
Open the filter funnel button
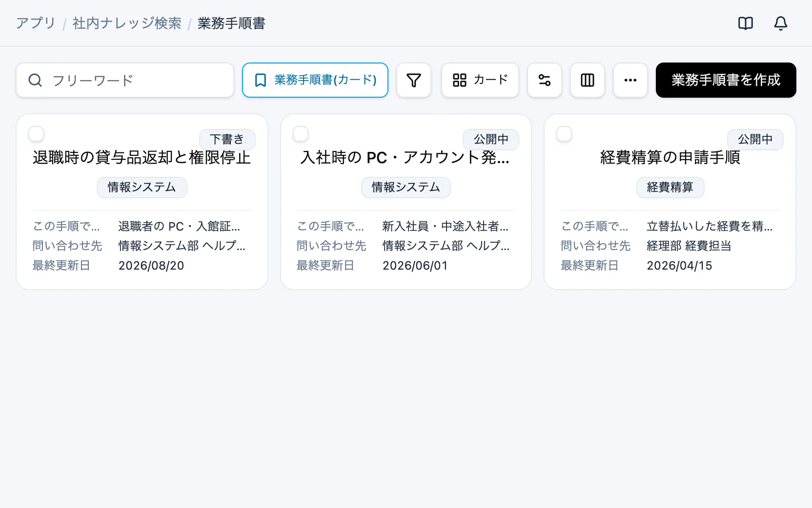tap(414, 80)
